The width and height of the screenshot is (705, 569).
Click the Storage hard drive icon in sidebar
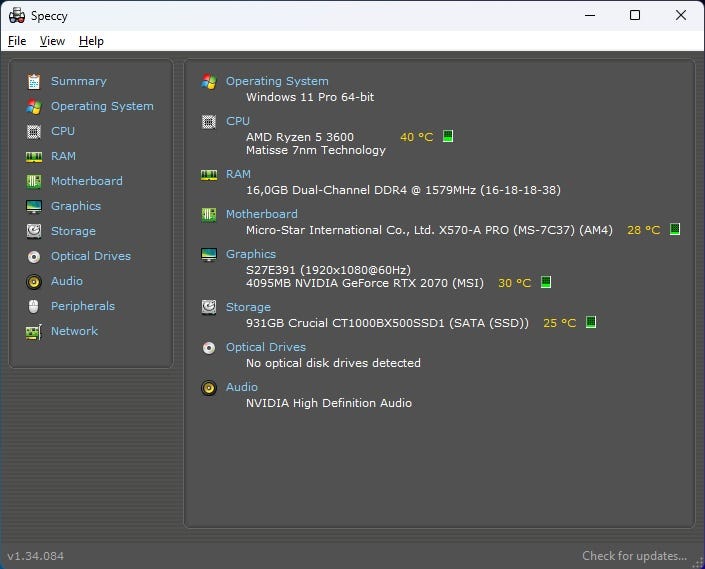(34, 231)
